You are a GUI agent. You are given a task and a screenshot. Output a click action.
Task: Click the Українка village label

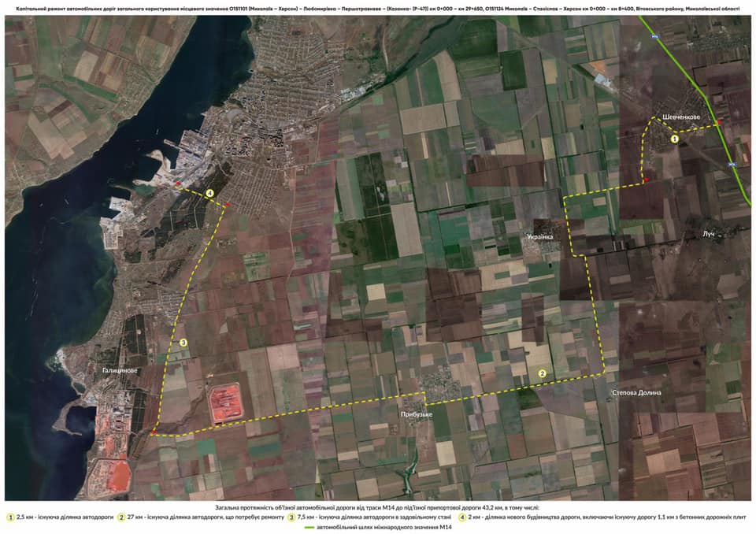tap(540, 235)
